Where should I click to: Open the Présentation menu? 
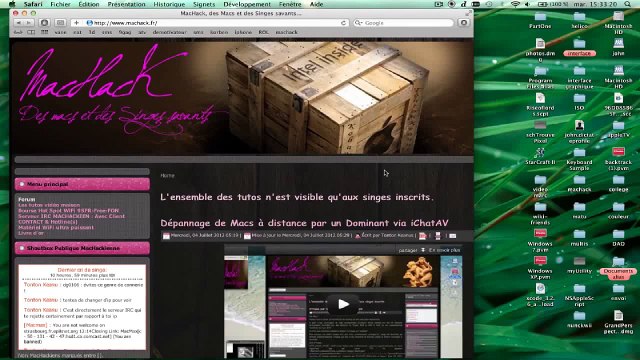(127, 4)
